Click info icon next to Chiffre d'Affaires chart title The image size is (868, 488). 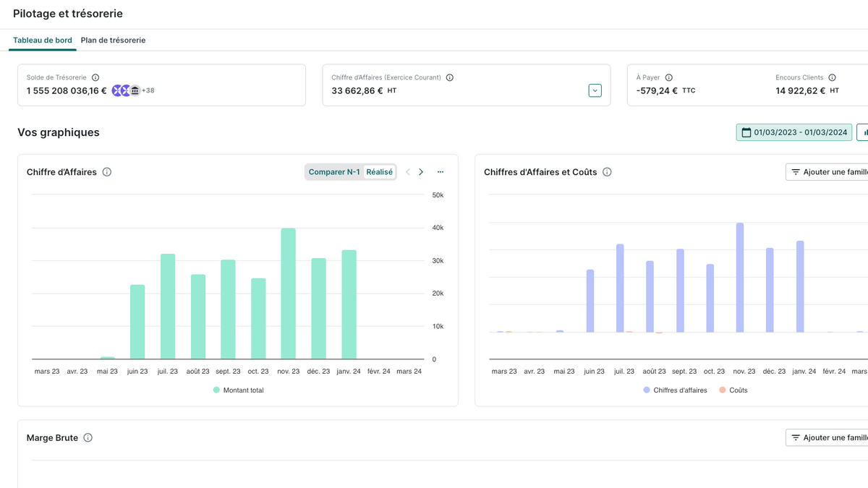click(x=107, y=172)
